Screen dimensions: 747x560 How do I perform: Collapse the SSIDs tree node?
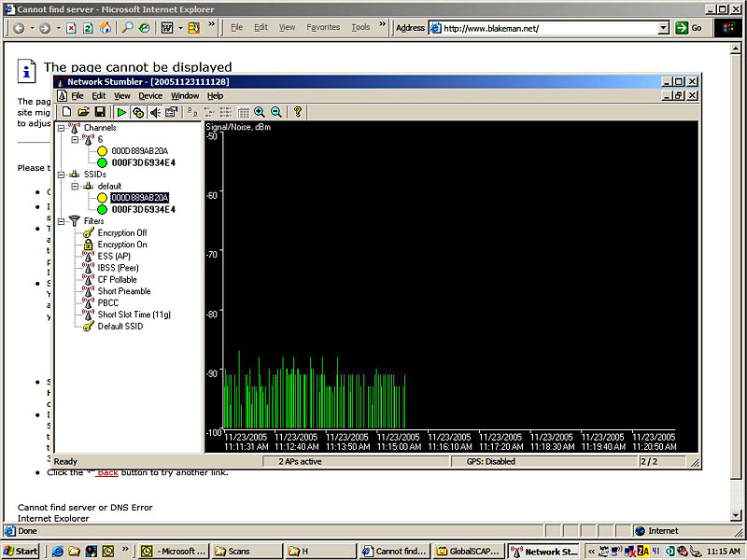(62, 175)
